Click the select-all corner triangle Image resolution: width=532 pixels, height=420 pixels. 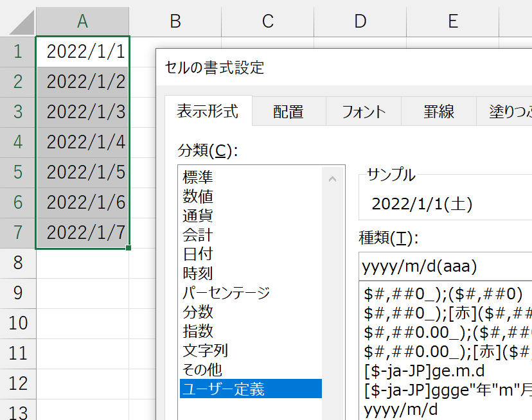(22, 22)
